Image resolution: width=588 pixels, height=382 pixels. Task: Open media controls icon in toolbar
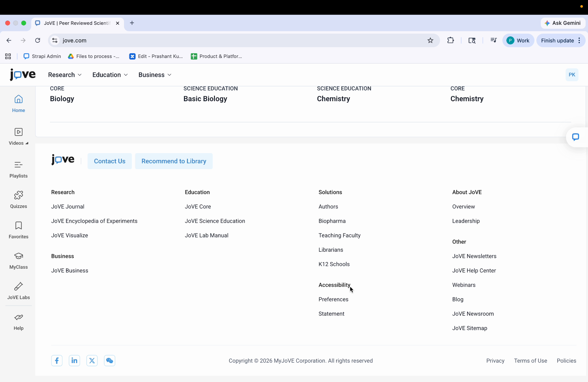click(494, 40)
